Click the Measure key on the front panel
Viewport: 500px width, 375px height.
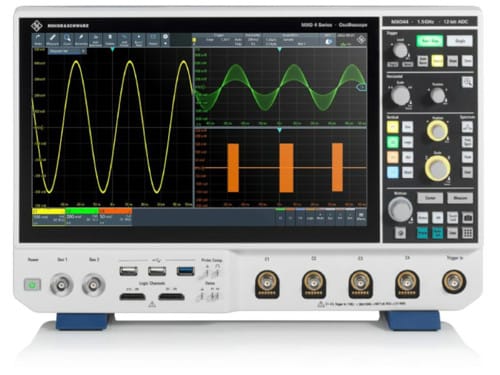click(x=460, y=198)
